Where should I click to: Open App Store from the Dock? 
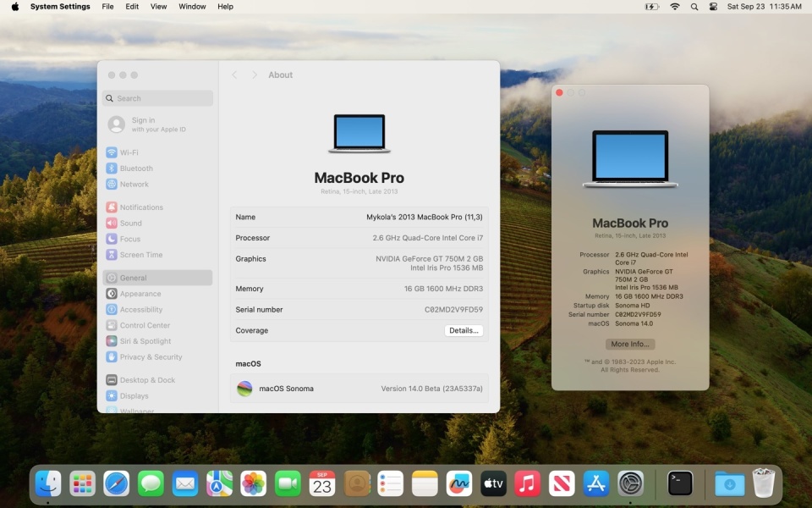[596, 484]
